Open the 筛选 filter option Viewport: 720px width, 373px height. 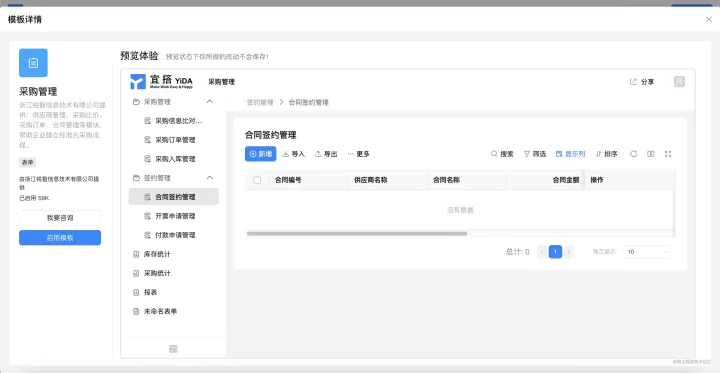[535, 154]
